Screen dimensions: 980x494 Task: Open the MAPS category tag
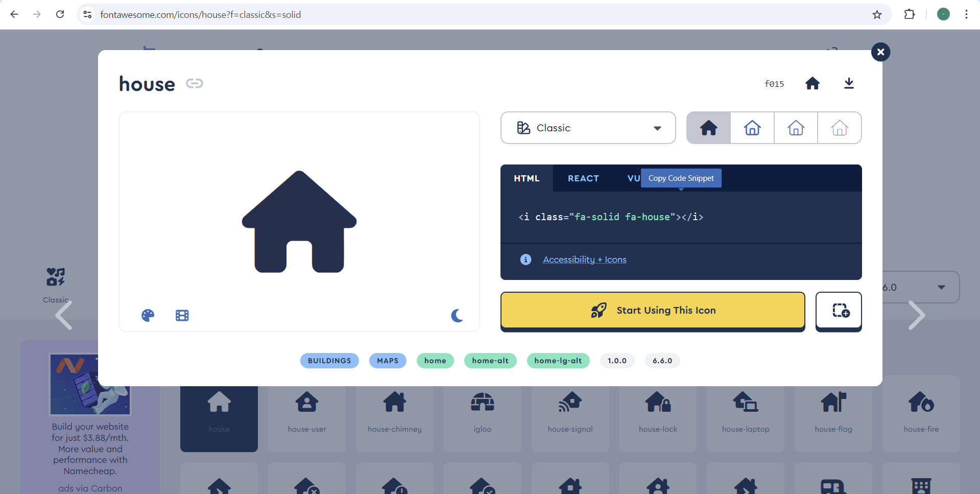point(388,361)
